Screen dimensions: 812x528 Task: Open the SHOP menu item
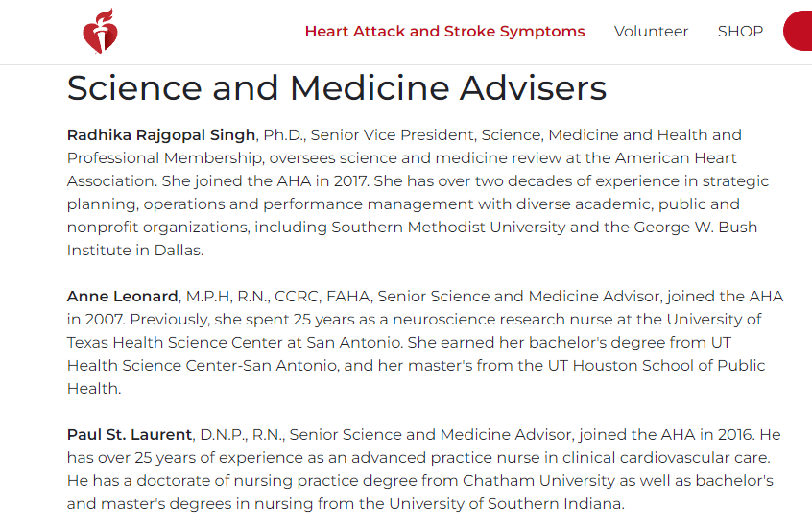(740, 32)
